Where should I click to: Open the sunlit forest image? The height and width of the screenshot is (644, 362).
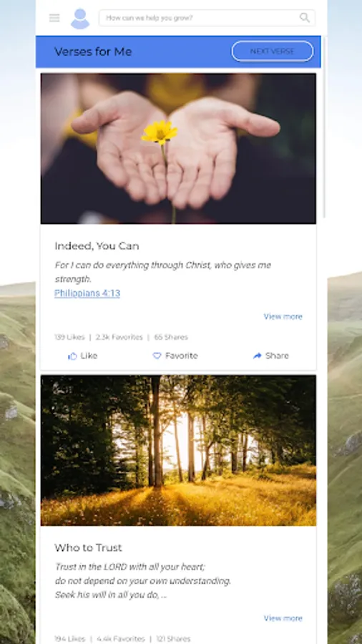[x=179, y=451]
